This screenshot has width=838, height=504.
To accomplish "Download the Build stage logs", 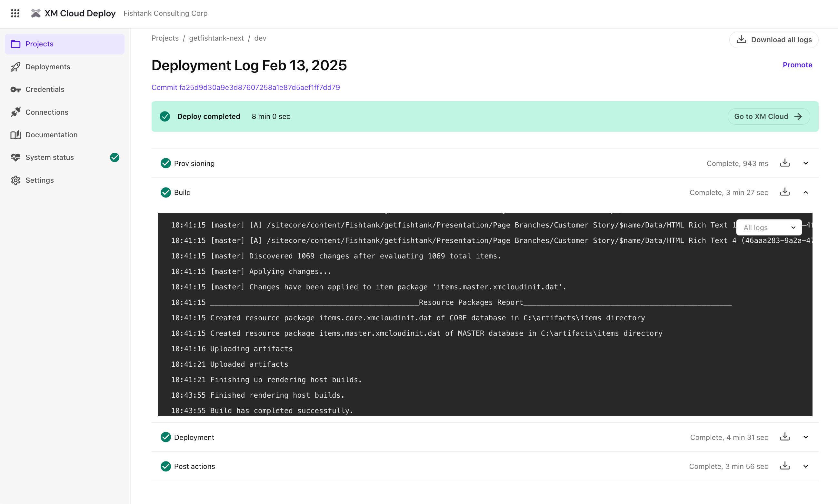I will tap(785, 192).
